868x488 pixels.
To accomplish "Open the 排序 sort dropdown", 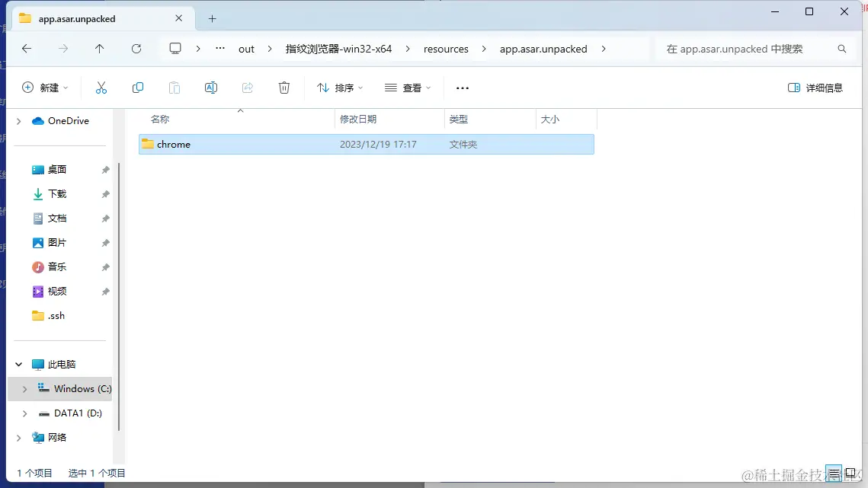I will pyautogui.click(x=340, y=88).
